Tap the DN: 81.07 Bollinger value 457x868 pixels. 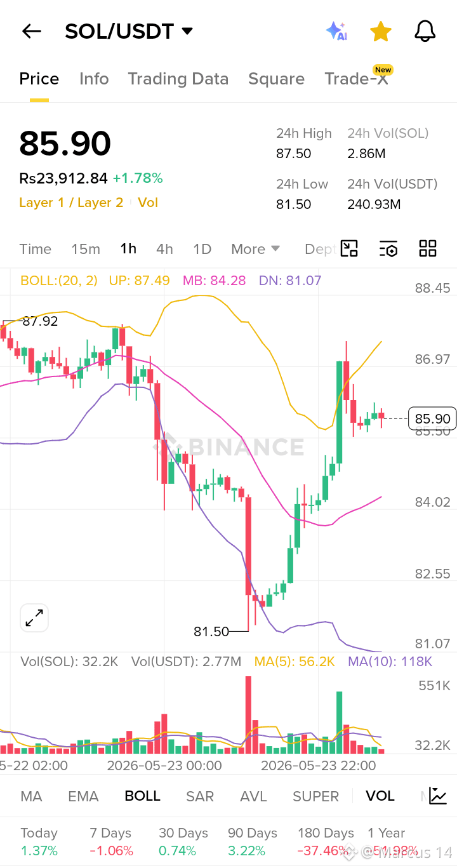coord(290,280)
